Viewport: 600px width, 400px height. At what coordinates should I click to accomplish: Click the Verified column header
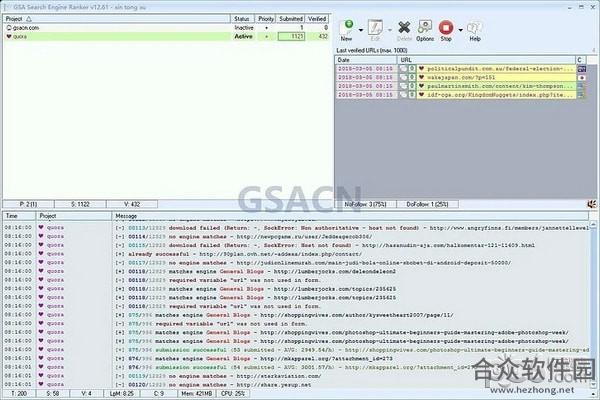[317, 19]
